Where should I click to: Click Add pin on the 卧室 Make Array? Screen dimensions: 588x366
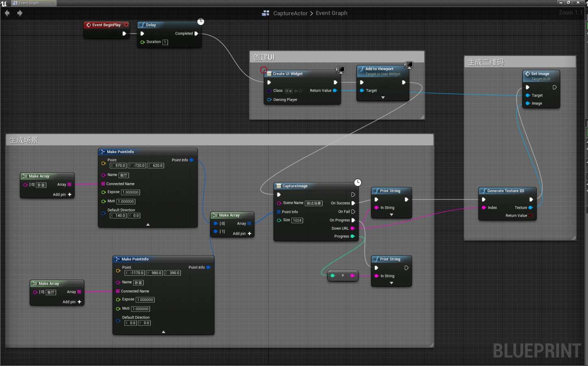(x=62, y=194)
